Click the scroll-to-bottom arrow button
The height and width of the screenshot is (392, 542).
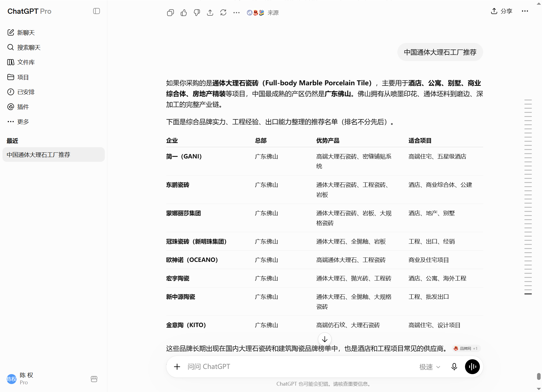[325, 339]
